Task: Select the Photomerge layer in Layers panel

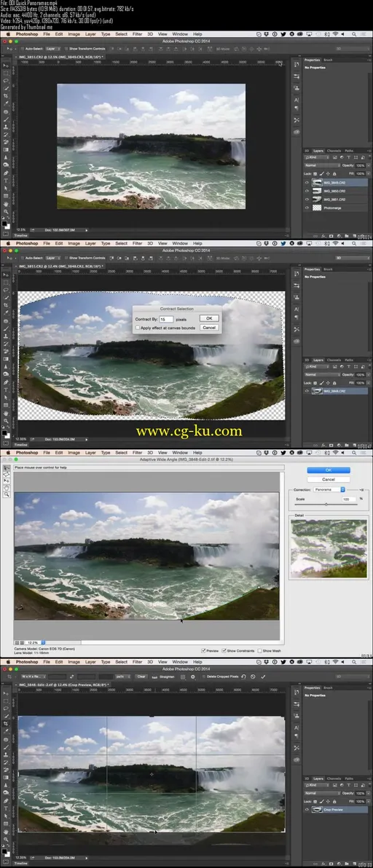Action: [x=335, y=208]
